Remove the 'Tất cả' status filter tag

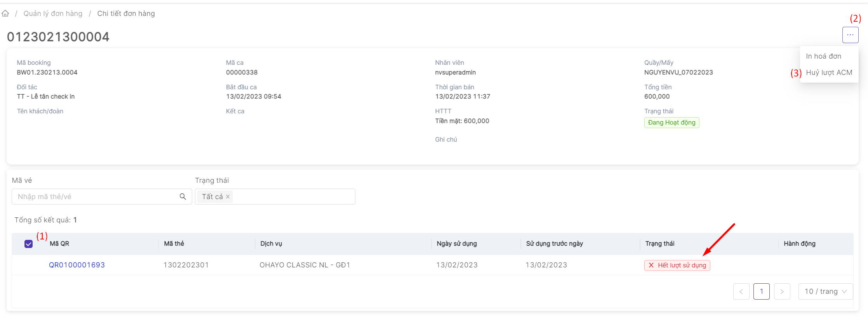(228, 197)
